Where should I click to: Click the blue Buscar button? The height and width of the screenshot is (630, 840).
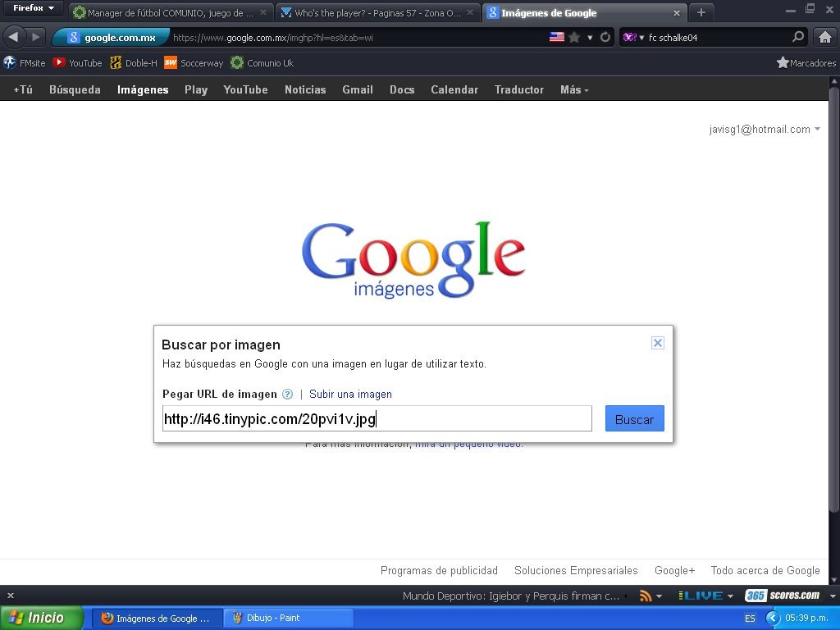(x=634, y=418)
